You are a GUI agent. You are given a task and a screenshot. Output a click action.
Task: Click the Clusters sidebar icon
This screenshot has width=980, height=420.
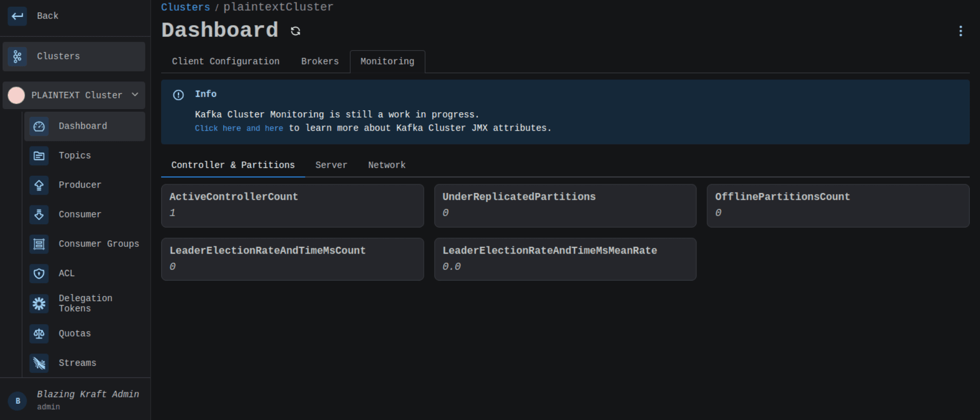coord(17,56)
